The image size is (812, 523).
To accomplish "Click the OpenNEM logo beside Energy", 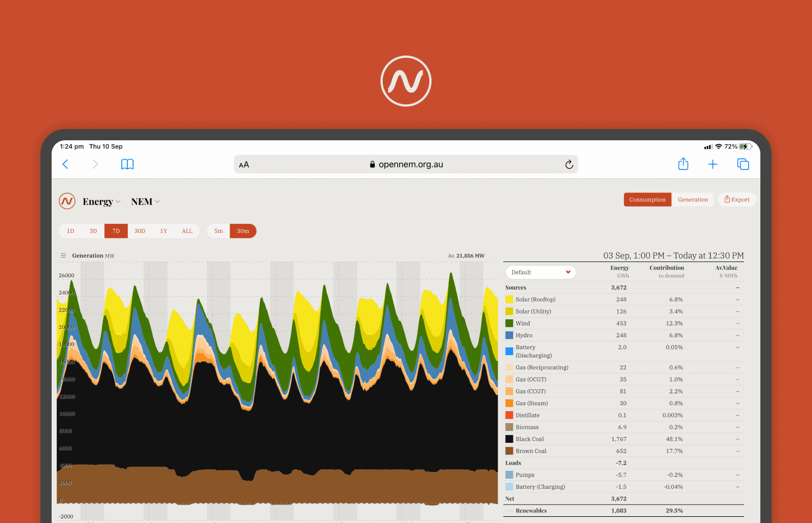I will tap(67, 201).
